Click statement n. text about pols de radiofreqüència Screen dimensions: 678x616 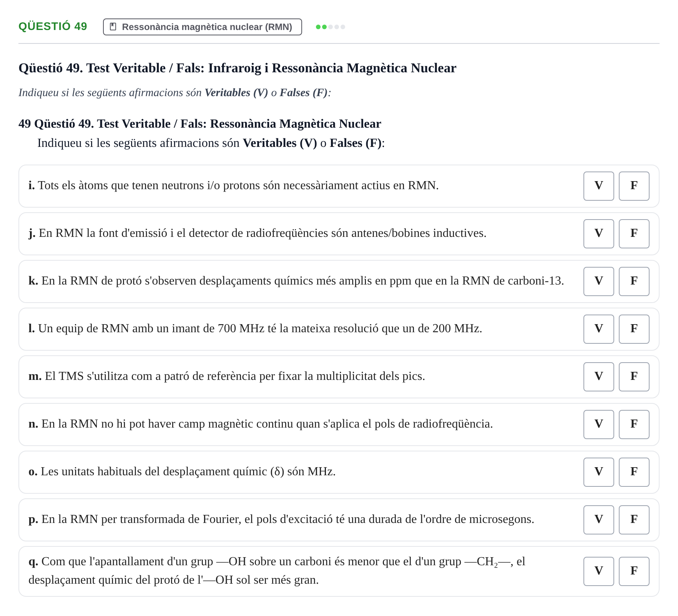point(261,424)
